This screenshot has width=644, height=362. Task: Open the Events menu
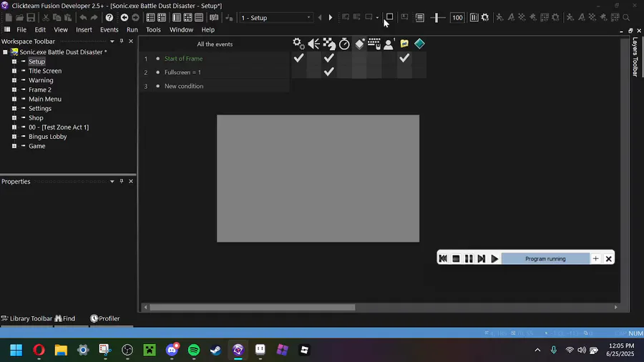109,29
